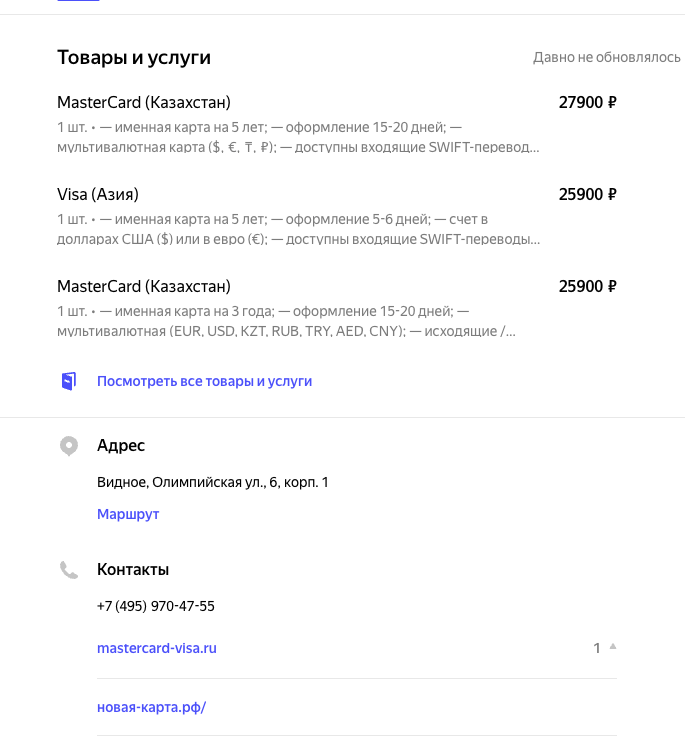Select the MasterCard (Казахстан) 3-year card title
The image size is (685, 745).
tap(144, 287)
